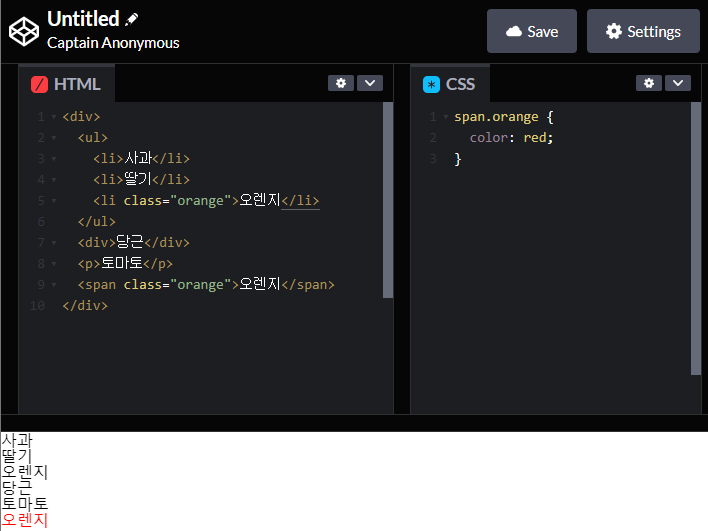The image size is (708, 531).
Task: Open pen Settings
Action: click(x=643, y=31)
